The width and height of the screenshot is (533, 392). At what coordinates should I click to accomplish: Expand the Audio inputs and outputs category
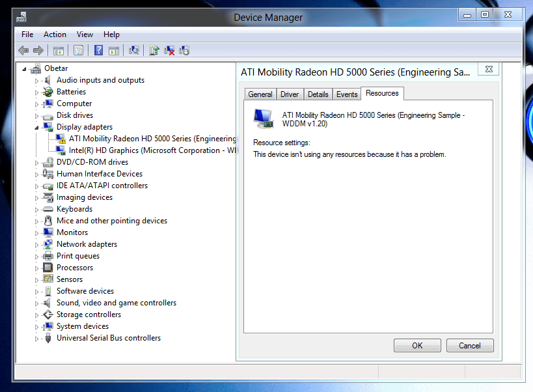point(36,81)
